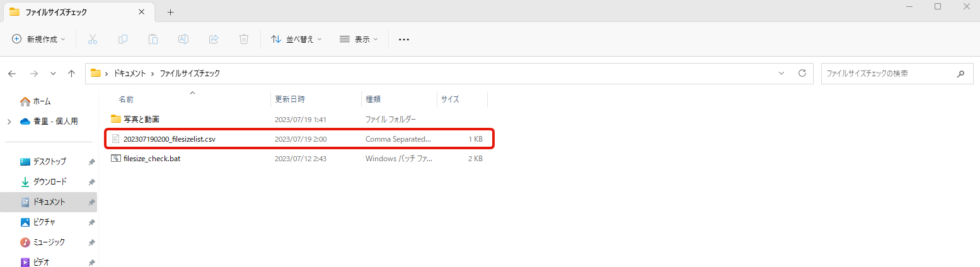Click the Copy icon in toolbar
This screenshot has width=980, height=267.
pos(123,39)
